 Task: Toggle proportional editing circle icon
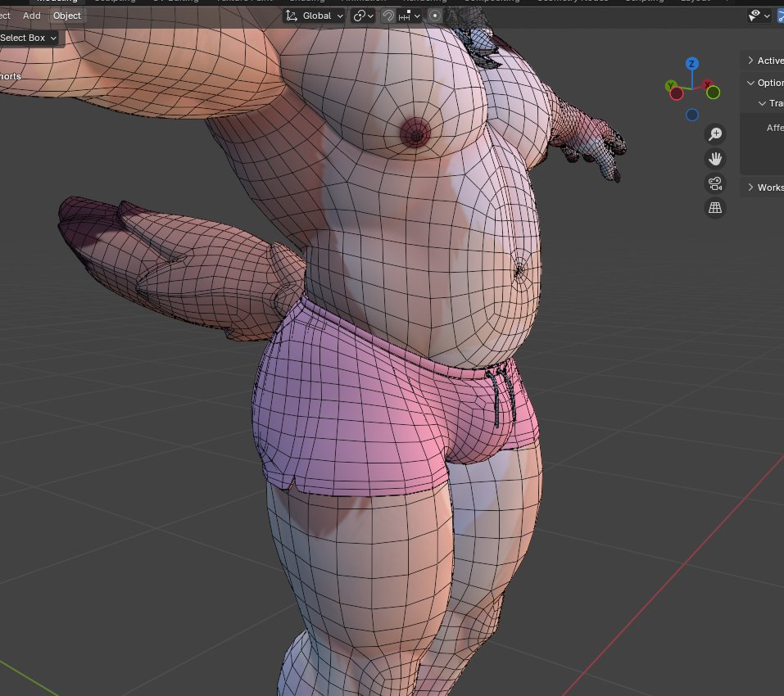pos(434,16)
